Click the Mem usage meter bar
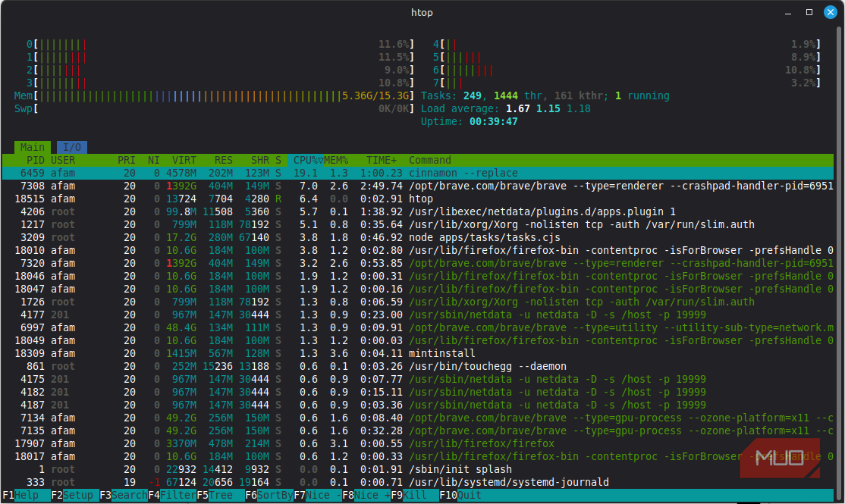Image resolution: width=845 pixels, height=504 pixels. [214, 95]
